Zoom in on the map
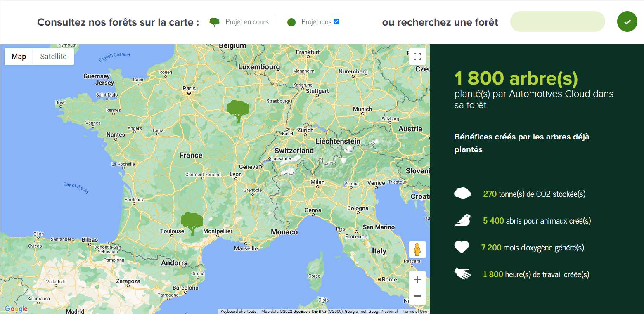Screen dimensions: 644x314 [417, 280]
